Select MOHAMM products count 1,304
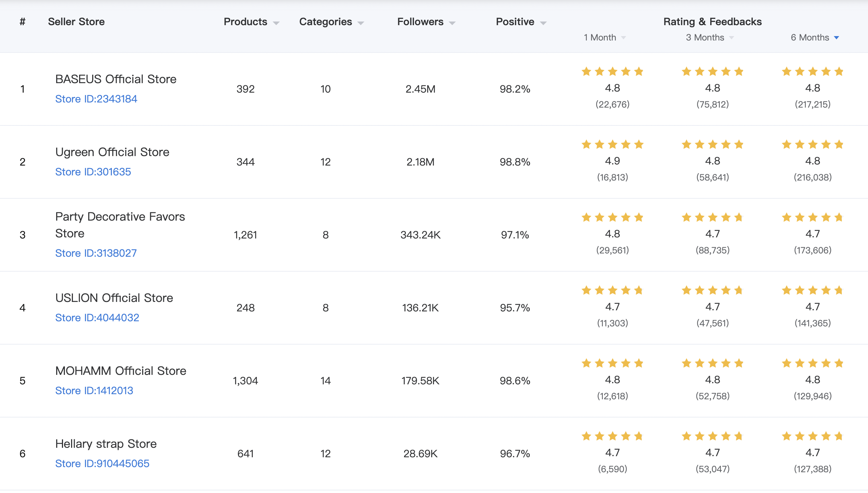868x493 pixels. pos(245,381)
